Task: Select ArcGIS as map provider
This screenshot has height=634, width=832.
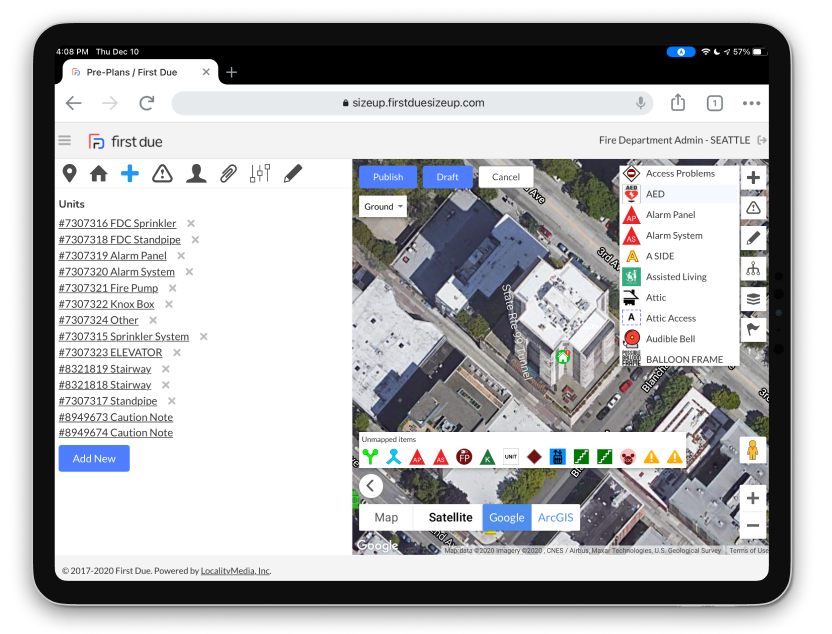Action: [x=556, y=517]
